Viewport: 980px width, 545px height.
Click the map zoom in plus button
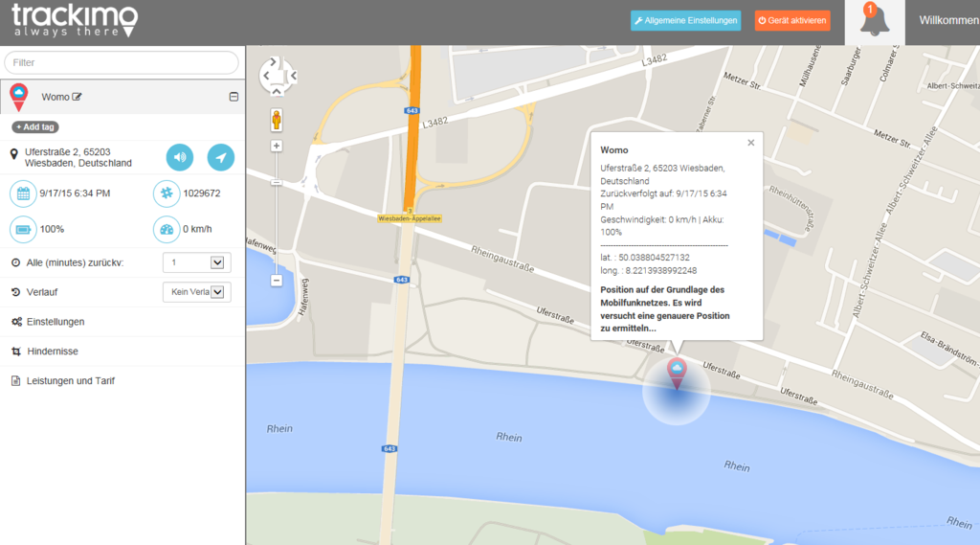[x=277, y=147]
